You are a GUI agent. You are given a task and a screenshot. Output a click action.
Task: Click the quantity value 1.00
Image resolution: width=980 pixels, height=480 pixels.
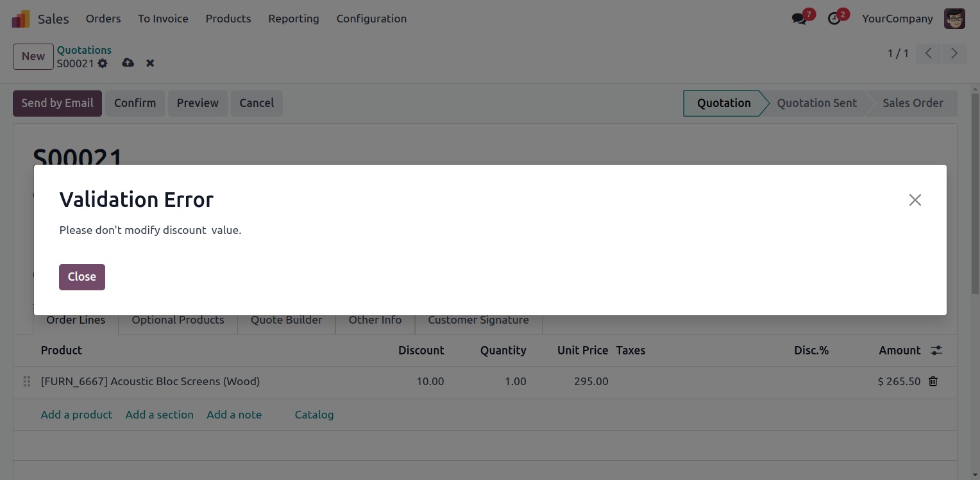[515, 381]
